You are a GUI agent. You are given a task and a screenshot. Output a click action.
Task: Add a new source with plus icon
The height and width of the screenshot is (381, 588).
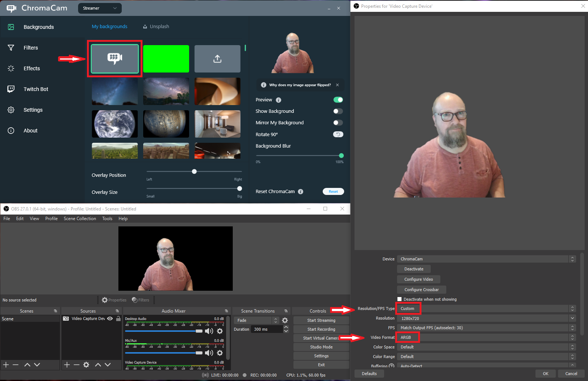(x=67, y=365)
